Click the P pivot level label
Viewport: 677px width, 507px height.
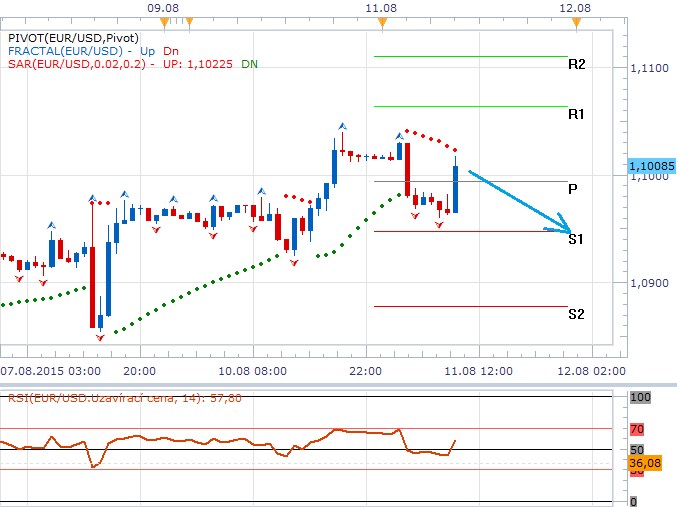573,188
